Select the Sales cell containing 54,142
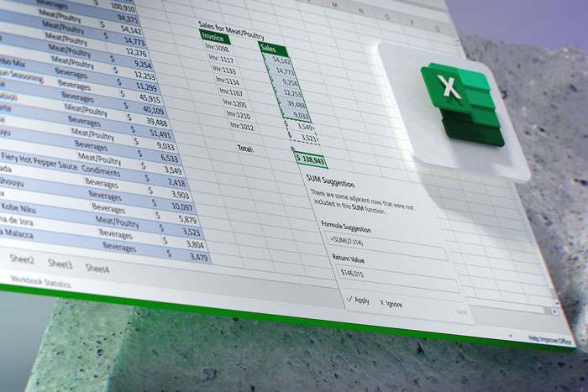Viewport: 588px width, 392px height. coord(276,60)
